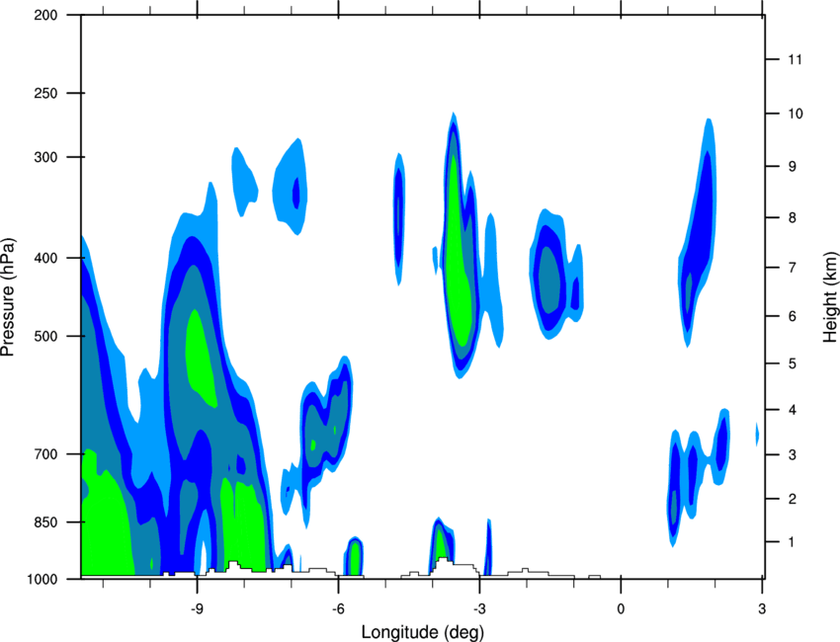Screen dimensions: 840x642
Task: Pick the 11 km height tick label
Action: pos(796,59)
